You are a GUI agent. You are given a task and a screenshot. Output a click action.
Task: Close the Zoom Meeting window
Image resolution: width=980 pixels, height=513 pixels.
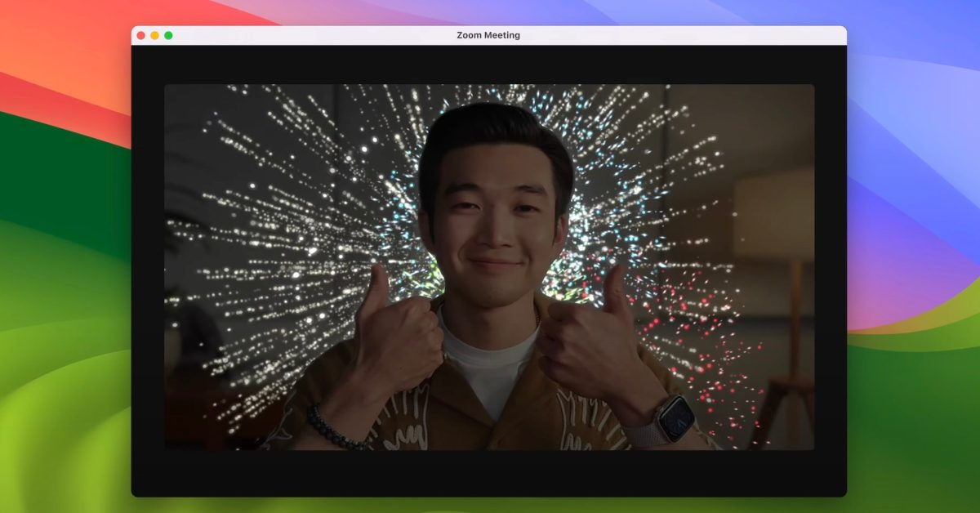tap(140, 36)
